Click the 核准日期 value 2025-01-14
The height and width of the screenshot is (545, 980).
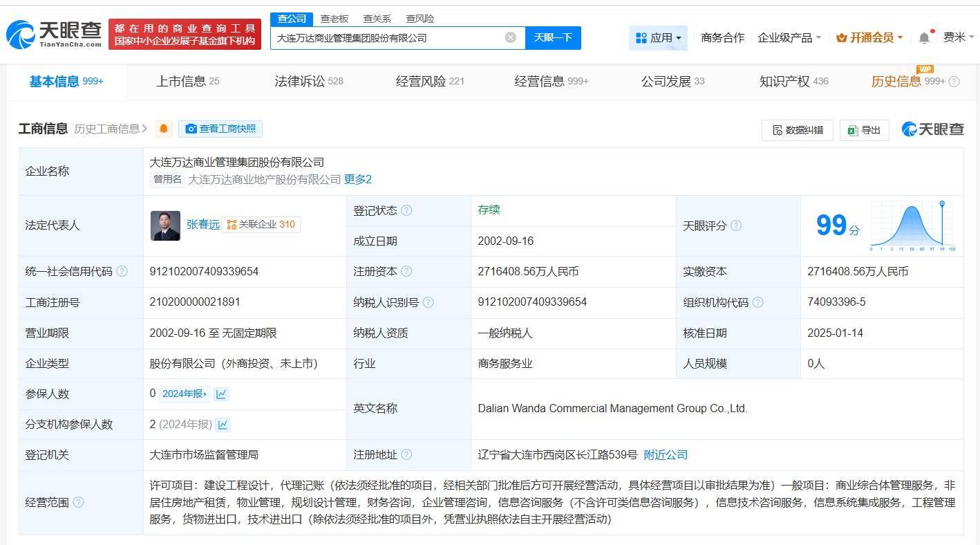pos(836,333)
